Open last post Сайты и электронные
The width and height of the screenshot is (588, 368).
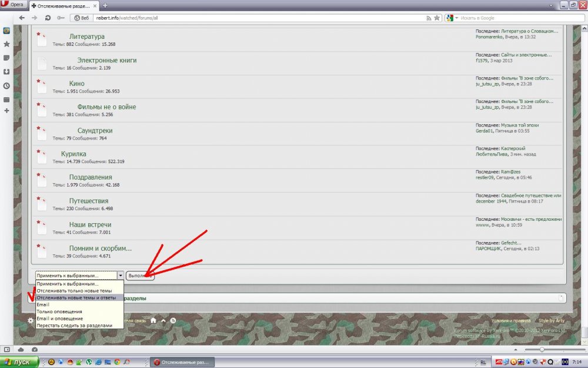point(526,55)
